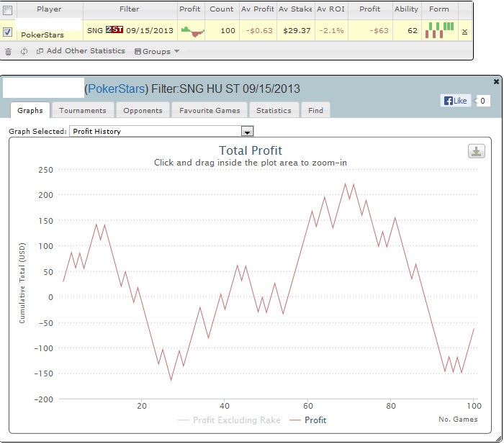The height and width of the screenshot is (444, 504).
Task: Click the Groups grid icon
Action: [x=138, y=51]
